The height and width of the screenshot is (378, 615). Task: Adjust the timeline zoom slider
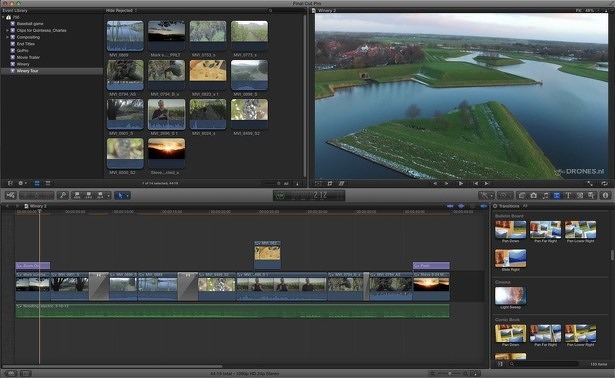point(450,373)
